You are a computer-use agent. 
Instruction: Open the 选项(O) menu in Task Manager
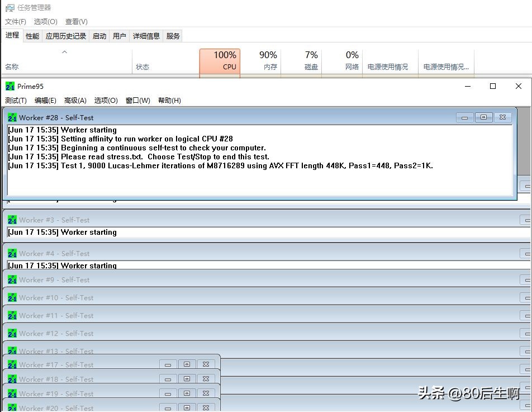point(45,22)
